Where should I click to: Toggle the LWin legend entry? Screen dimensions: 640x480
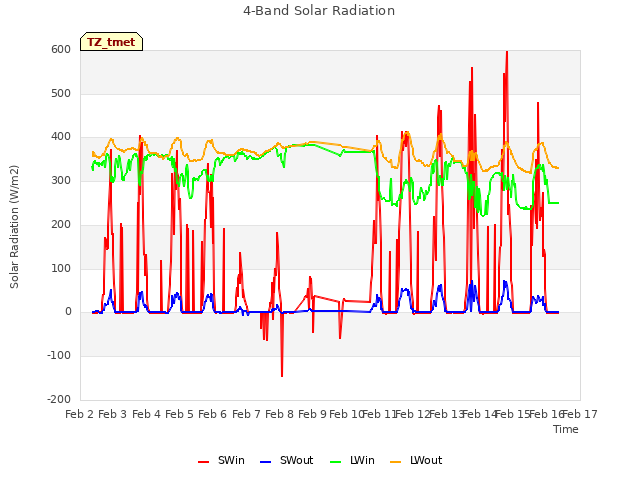pyautogui.click(x=352, y=460)
